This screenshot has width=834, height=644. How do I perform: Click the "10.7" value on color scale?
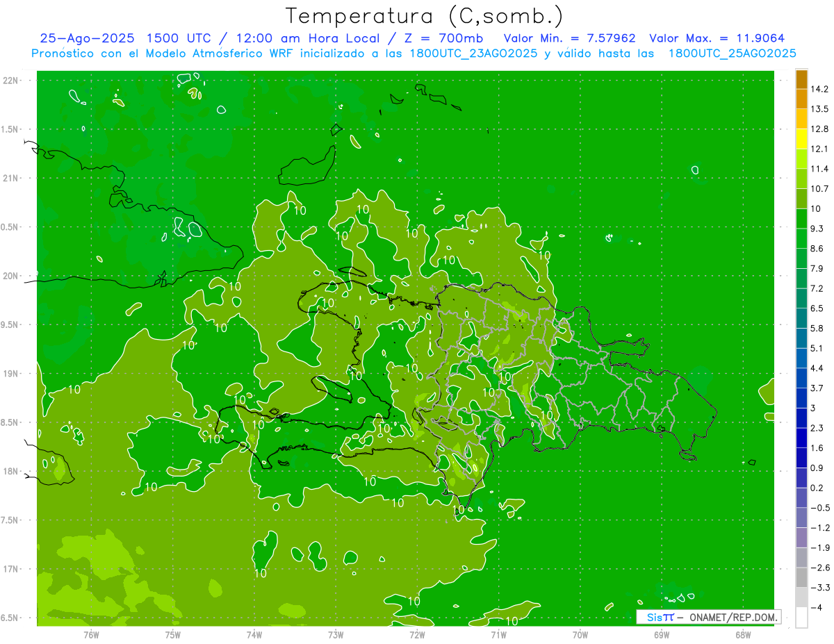pos(820,188)
